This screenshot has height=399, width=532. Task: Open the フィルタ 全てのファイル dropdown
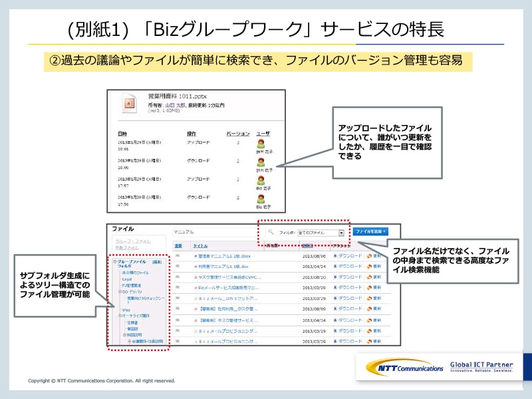coord(321,233)
